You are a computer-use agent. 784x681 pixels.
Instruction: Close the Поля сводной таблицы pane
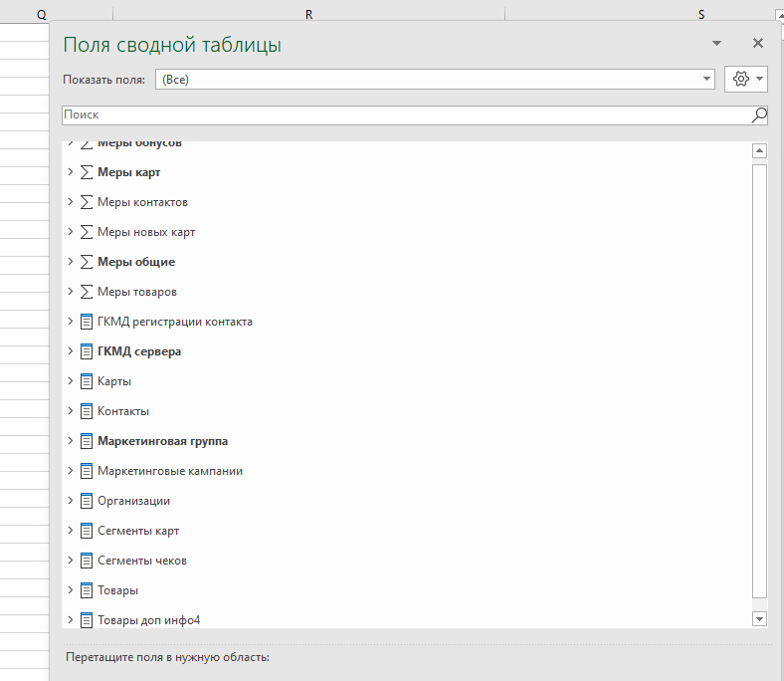(x=758, y=44)
